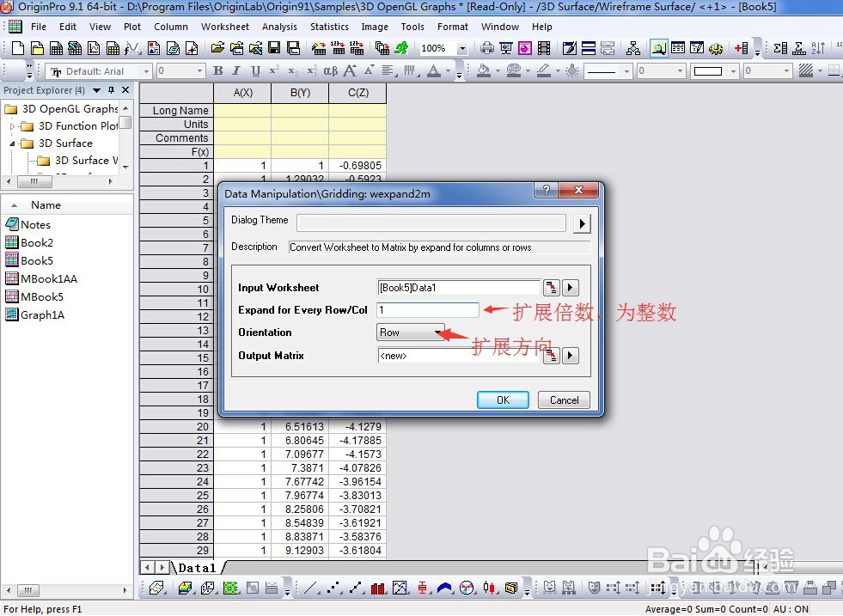Screen dimensions: 843x616
Task: Open the Worksheet menu
Action: pos(225,27)
